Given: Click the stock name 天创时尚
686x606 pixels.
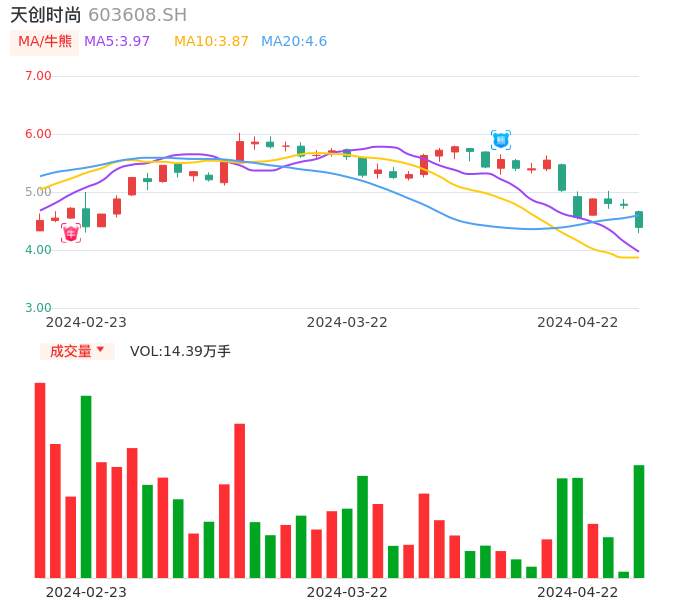Looking at the screenshot, I should 46,15.
